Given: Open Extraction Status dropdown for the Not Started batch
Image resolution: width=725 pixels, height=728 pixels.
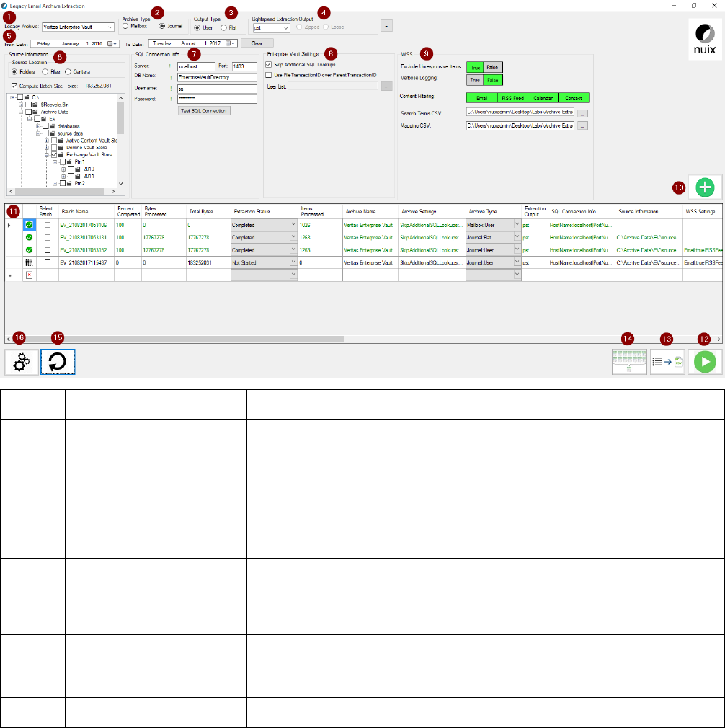Looking at the screenshot, I should tap(293, 262).
